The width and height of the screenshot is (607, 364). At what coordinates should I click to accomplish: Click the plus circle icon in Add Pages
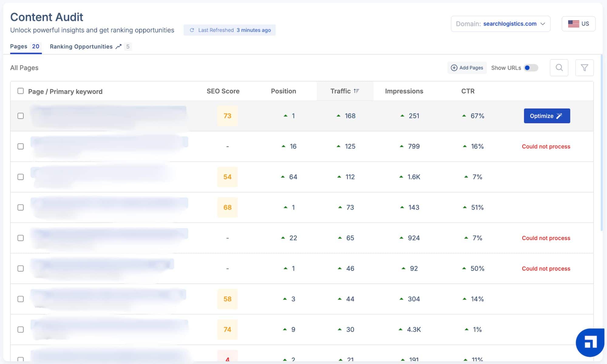[x=454, y=68]
